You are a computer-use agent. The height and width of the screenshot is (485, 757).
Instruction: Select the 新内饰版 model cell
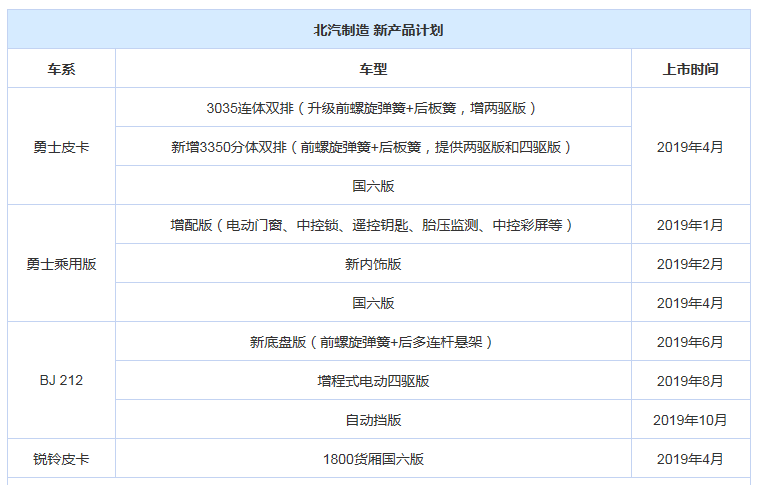(373, 263)
